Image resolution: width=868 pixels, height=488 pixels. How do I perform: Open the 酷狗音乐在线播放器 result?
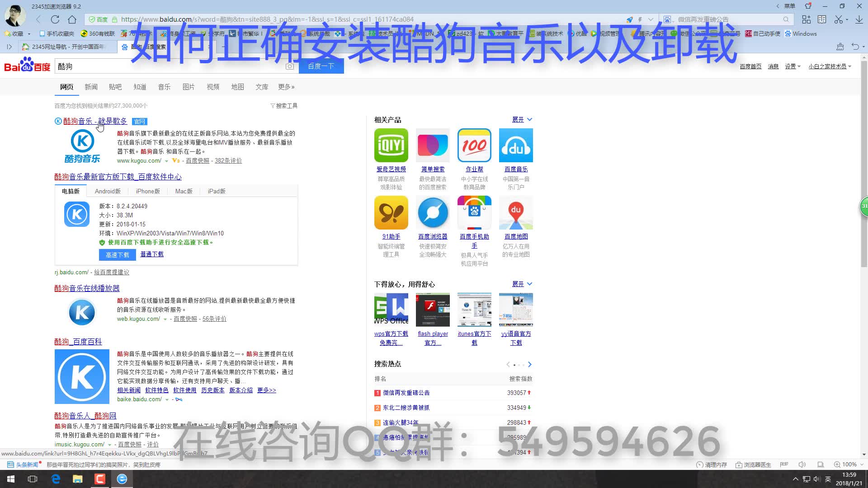point(87,288)
